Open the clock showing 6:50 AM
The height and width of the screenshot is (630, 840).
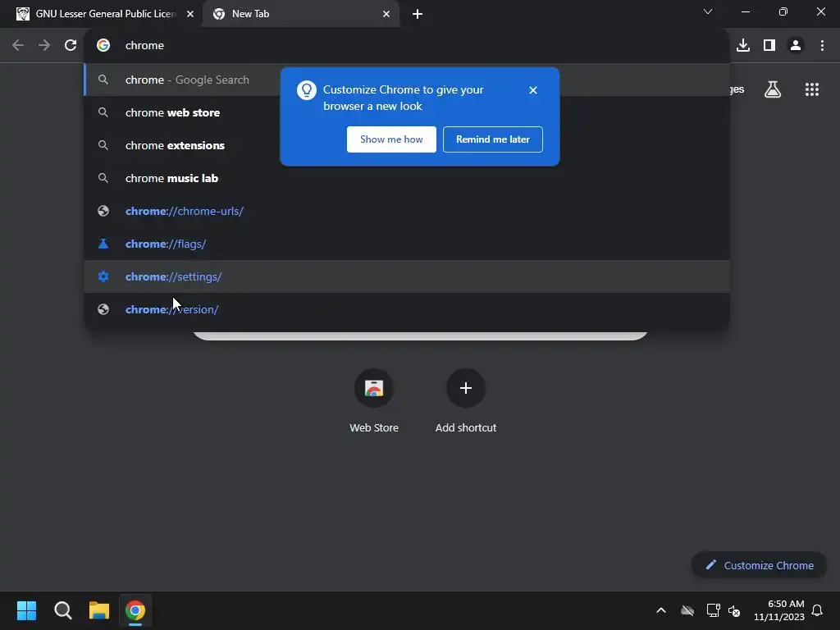779,610
